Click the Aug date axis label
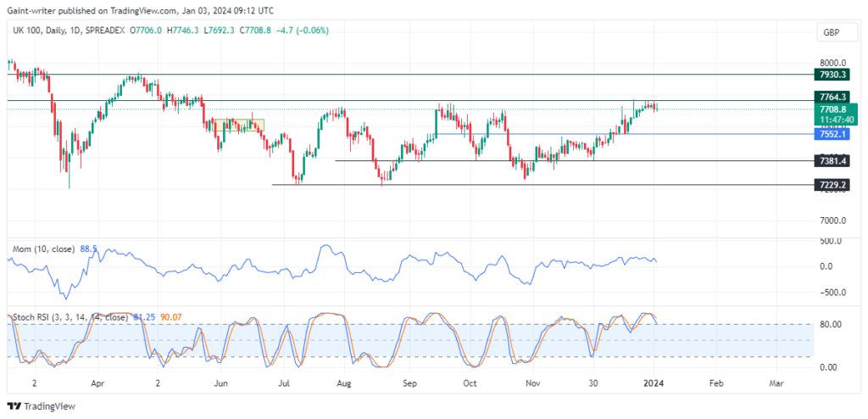868x419 pixels. (344, 383)
